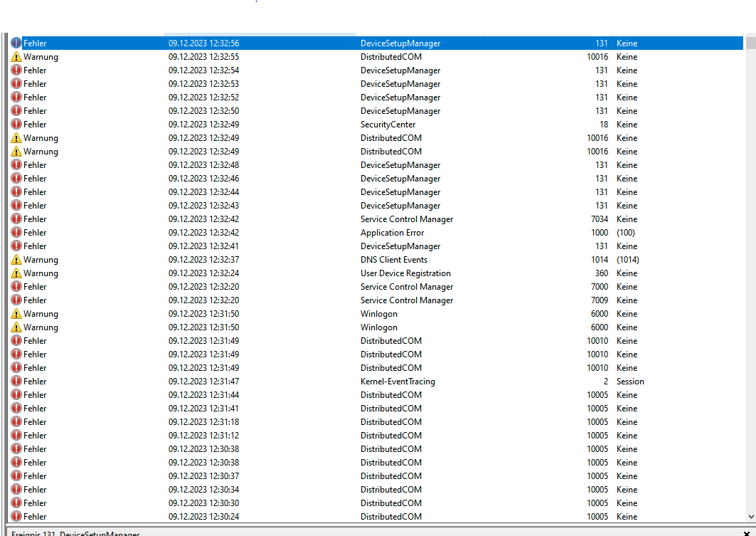The width and height of the screenshot is (756, 536).
Task: Click the error icon on the 12:32:46 row
Action: (16, 178)
